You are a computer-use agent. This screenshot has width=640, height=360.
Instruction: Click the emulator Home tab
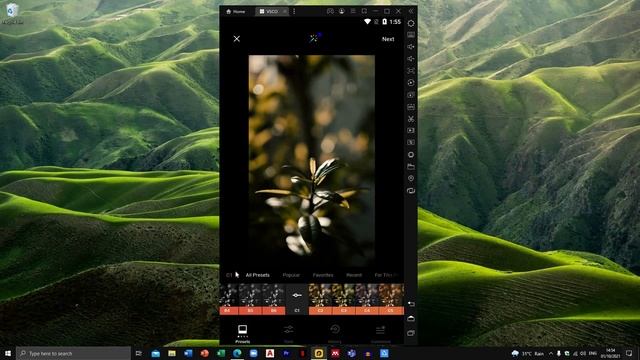pos(236,11)
